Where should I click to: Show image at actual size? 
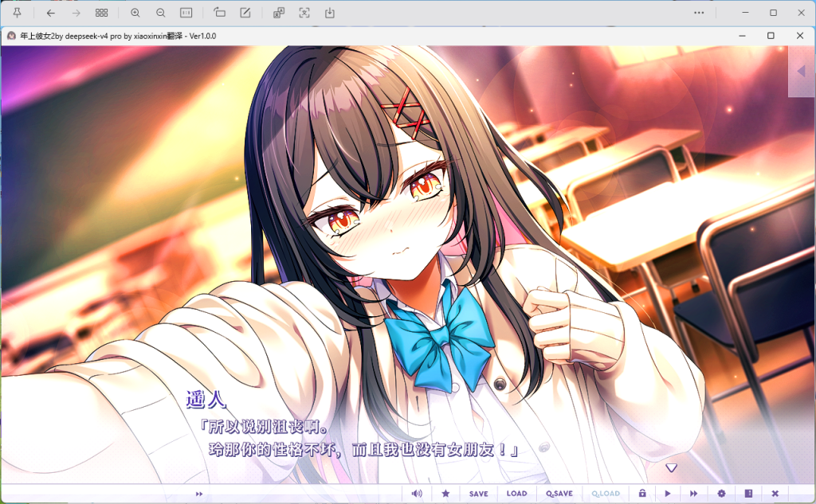(x=186, y=13)
